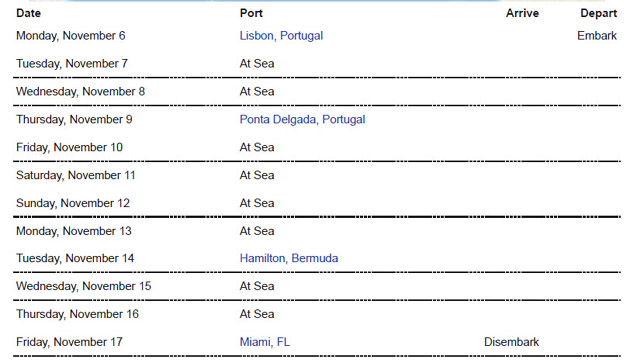Image resolution: width=630 pixels, height=363 pixels.
Task: Click the Monday, November 6 date
Action: click(x=71, y=36)
